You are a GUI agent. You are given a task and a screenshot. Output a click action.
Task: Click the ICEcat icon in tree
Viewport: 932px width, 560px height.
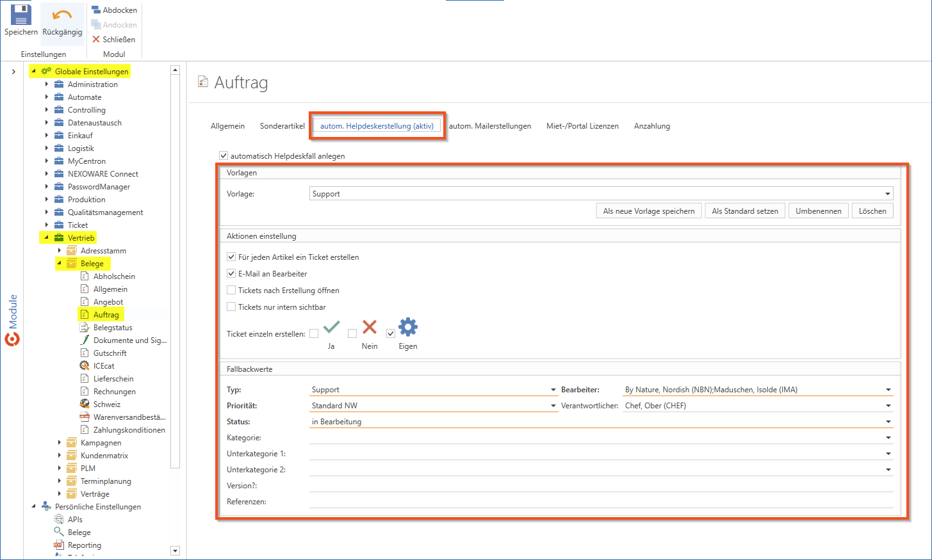[x=85, y=365]
